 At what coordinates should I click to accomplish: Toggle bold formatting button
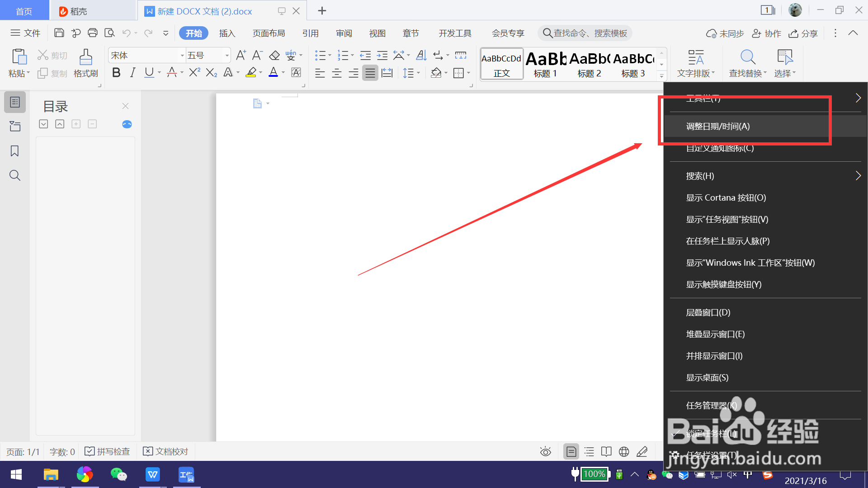[x=116, y=73]
